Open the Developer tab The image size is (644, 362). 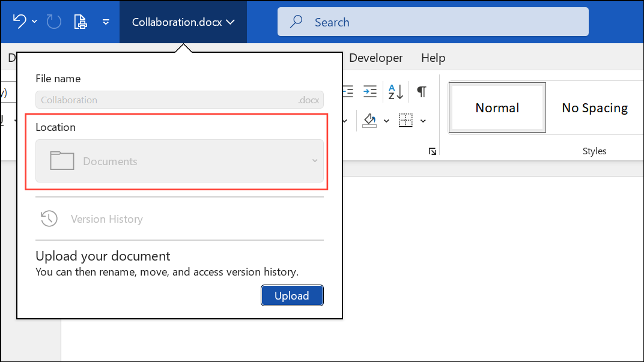click(x=376, y=58)
